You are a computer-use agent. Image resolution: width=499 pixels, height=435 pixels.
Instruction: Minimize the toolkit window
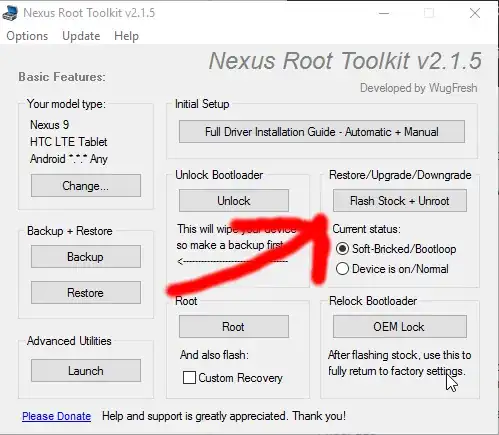(x=384, y=13)
